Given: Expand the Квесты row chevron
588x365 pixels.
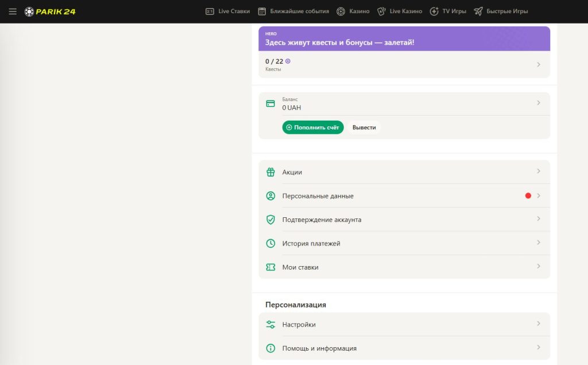Looking at the screenshot, I should 538,64.
